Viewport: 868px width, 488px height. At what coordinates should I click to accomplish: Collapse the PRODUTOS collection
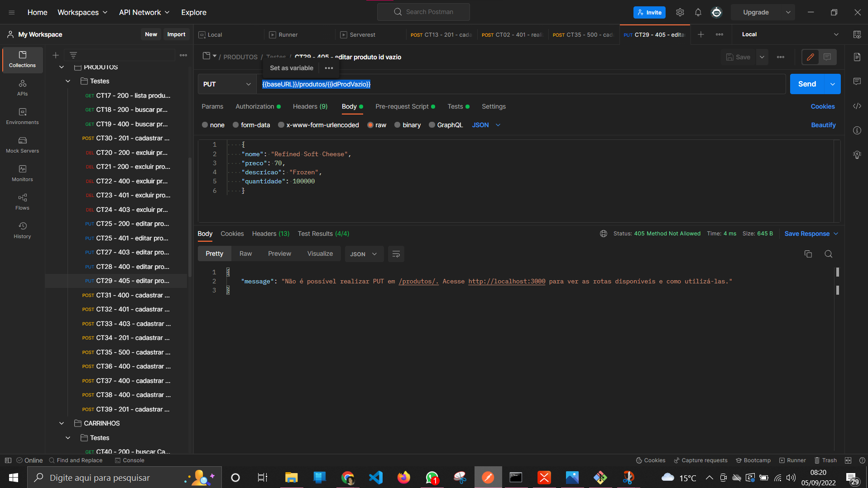(62, 67)
